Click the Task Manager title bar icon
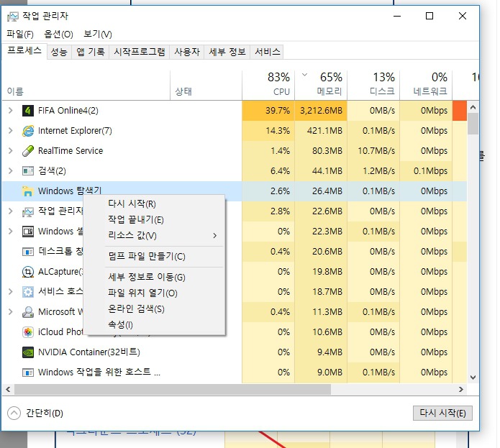Screen dimensions: 500x448 [13, 17]
